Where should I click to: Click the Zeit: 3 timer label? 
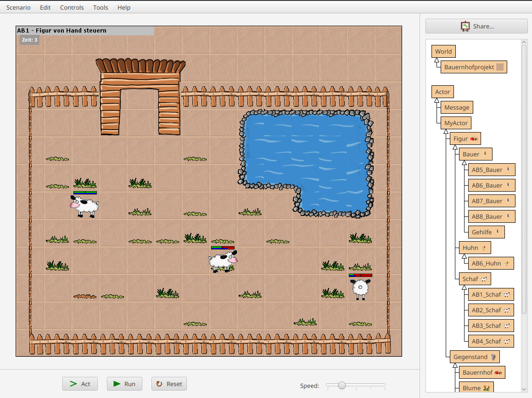[29, 40]
